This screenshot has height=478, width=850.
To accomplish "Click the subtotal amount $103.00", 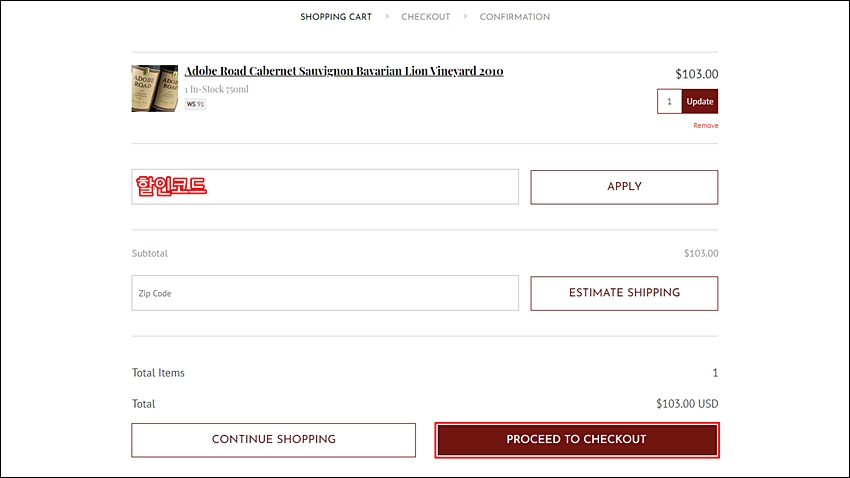I will [701, 253].
